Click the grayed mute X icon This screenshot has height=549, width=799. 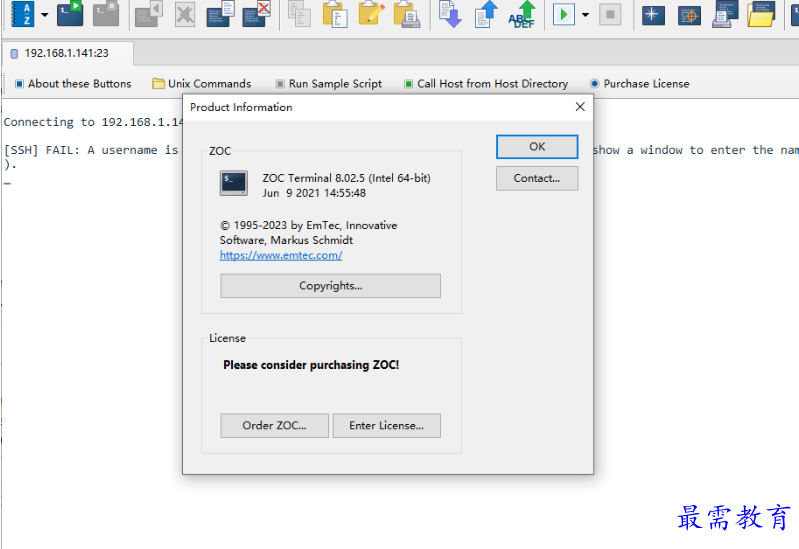(184, 14)
